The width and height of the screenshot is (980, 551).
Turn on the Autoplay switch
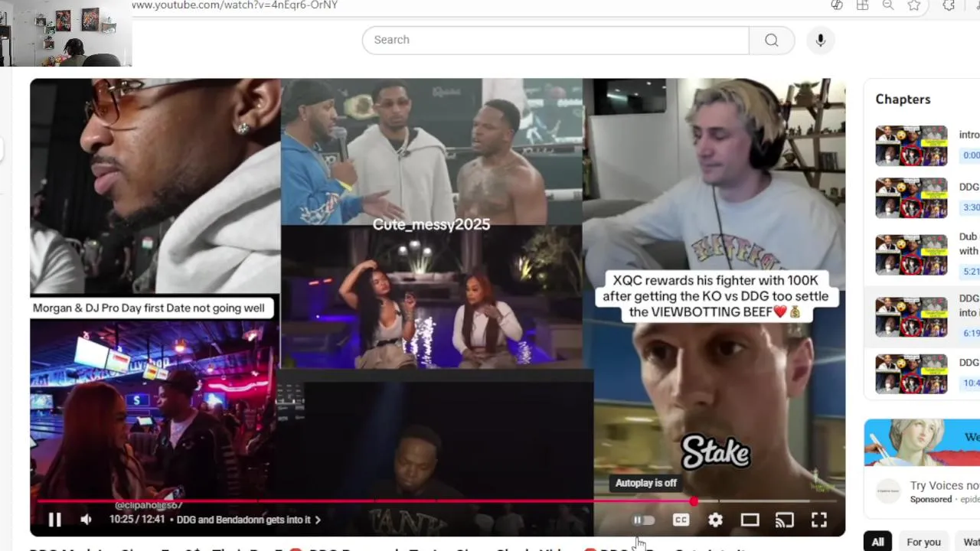tap(644, 520)
